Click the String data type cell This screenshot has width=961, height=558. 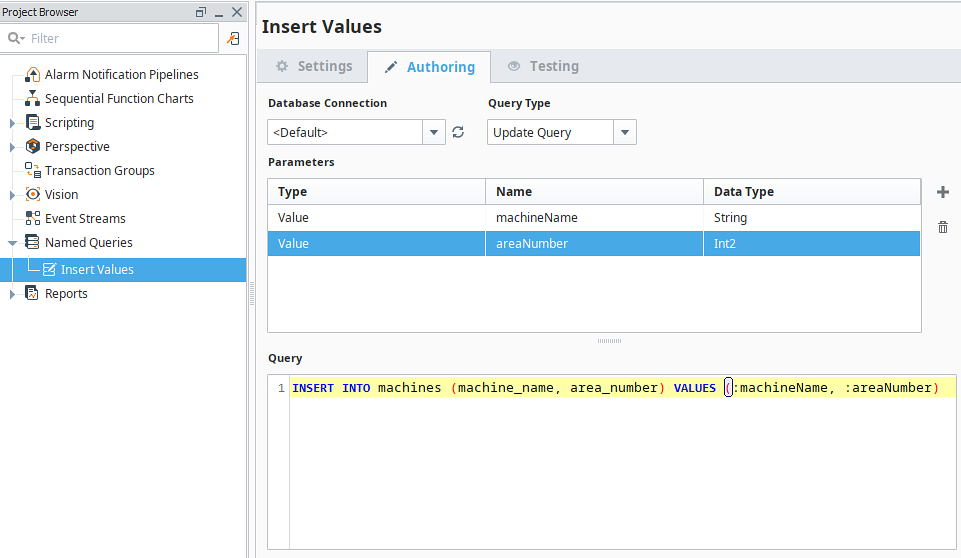pos(812,218)
